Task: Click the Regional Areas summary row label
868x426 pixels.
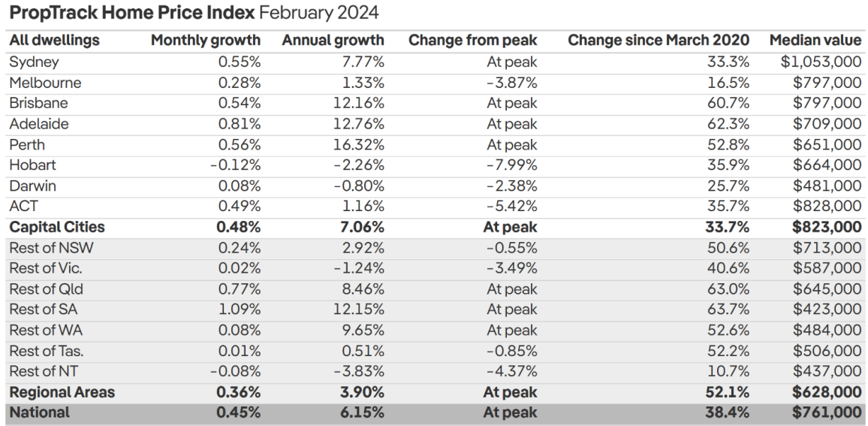Action: click(62, 391)
